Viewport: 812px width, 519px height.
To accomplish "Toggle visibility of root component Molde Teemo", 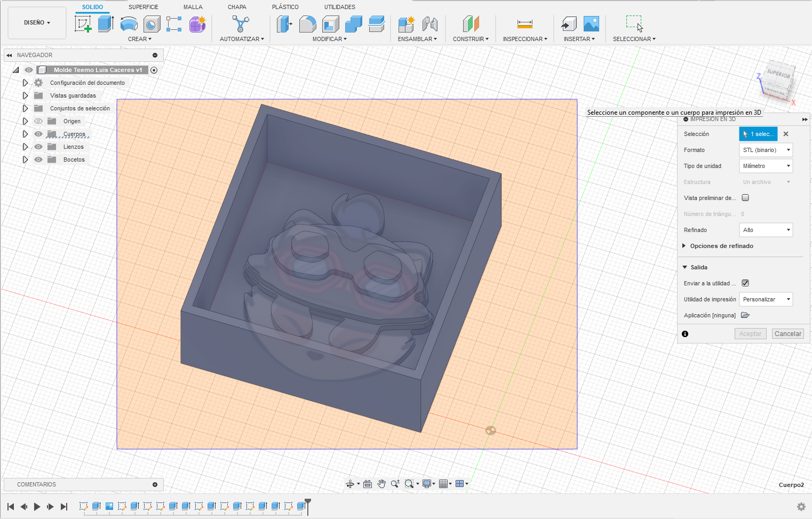I will (29, 70).
